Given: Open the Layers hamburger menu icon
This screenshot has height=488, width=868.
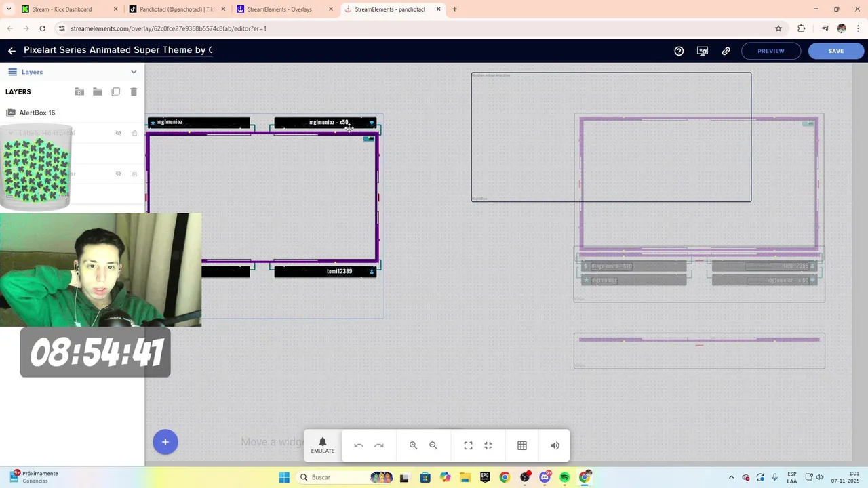Looking at the screenshot, I should click(12, 72).
